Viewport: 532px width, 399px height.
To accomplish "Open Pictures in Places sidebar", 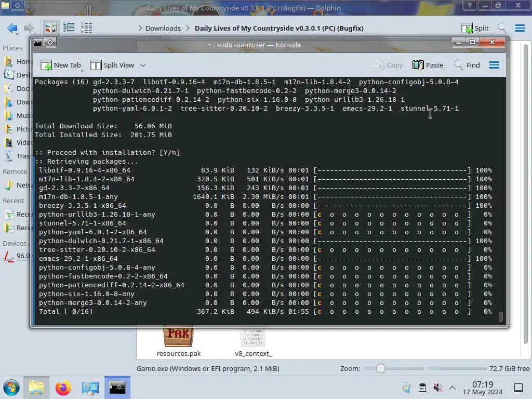I will 17,129.
